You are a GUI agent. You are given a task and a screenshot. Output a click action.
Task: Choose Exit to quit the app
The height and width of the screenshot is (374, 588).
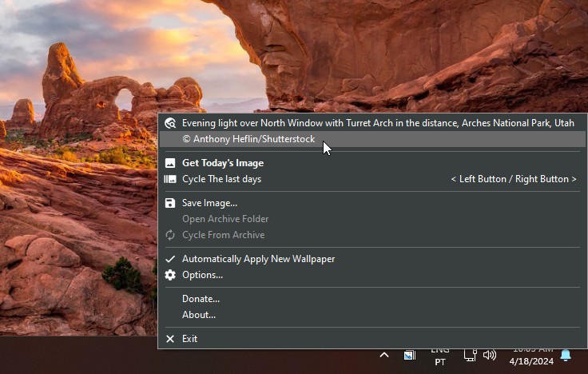(190, 339)
